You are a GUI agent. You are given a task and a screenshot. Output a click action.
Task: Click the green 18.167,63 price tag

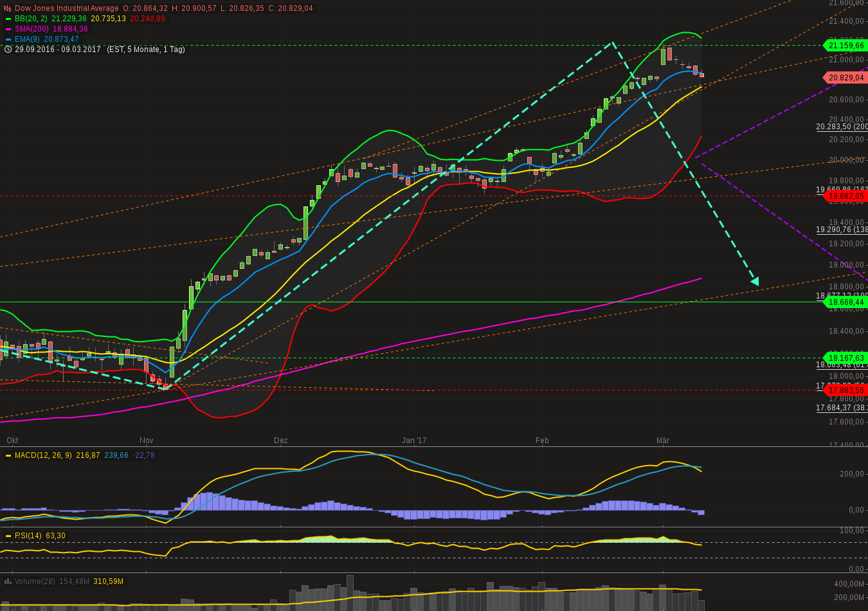point(845,358)
